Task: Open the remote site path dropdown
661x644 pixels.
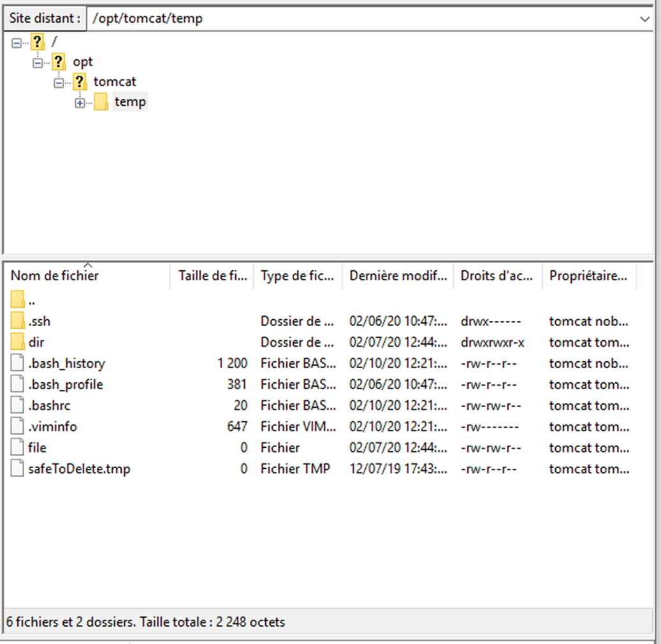Action: [x=644, y=19]
